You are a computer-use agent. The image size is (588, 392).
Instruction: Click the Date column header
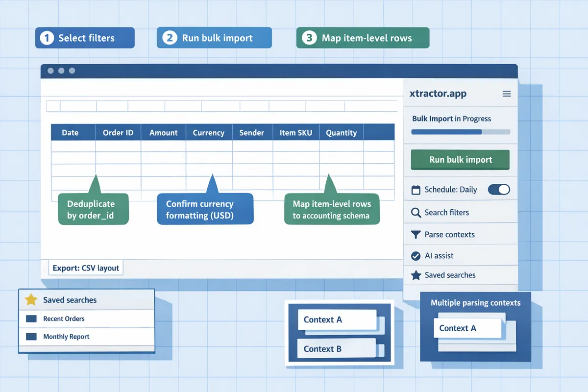(x=73, y=132)
